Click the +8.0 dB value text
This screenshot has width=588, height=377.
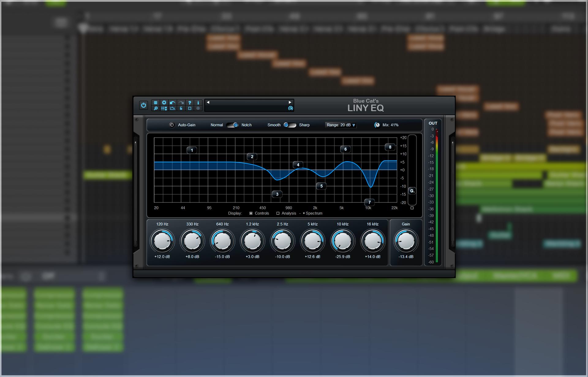pos(192,257)
